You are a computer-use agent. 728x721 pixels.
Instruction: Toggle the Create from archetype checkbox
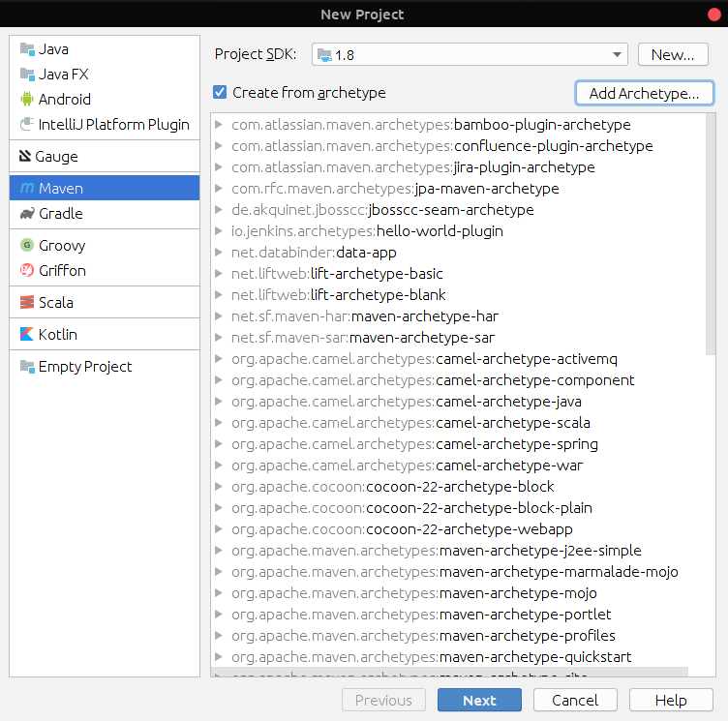[220, 92]
